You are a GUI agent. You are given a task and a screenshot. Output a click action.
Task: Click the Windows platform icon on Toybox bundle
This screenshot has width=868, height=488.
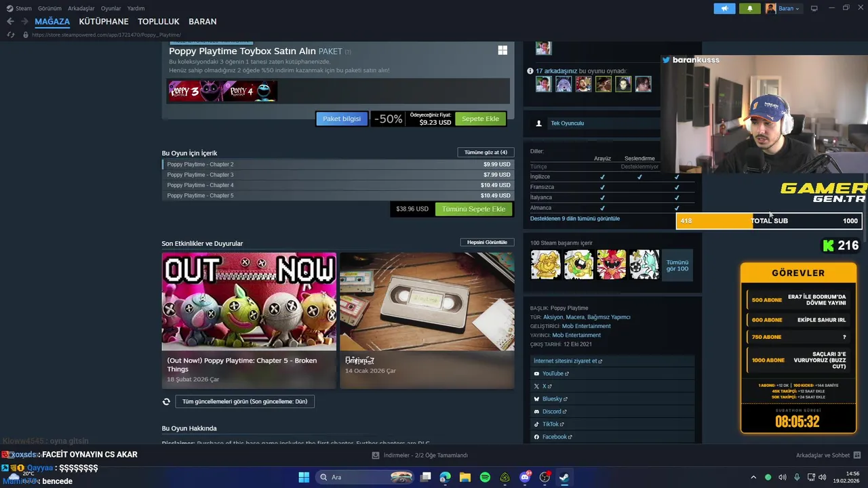pyautogui.click(x=502, y=50)
